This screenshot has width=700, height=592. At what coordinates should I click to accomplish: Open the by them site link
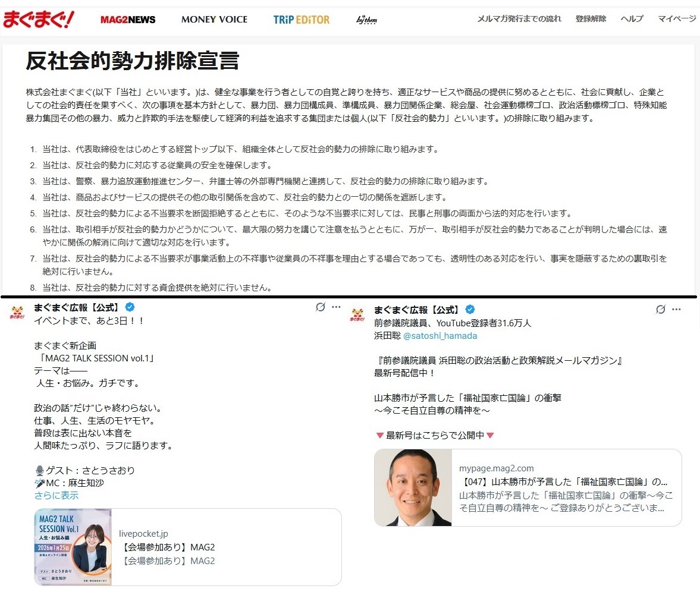(x=366, y=20)
